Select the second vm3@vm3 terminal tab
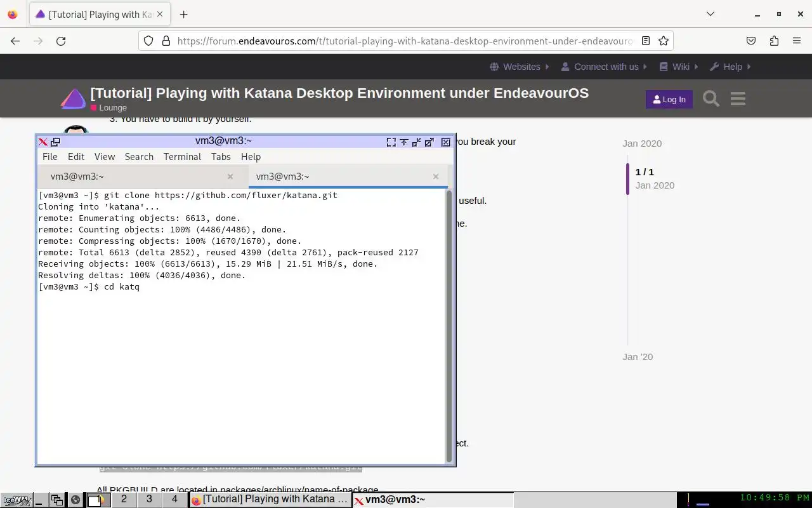 (347, 177)
